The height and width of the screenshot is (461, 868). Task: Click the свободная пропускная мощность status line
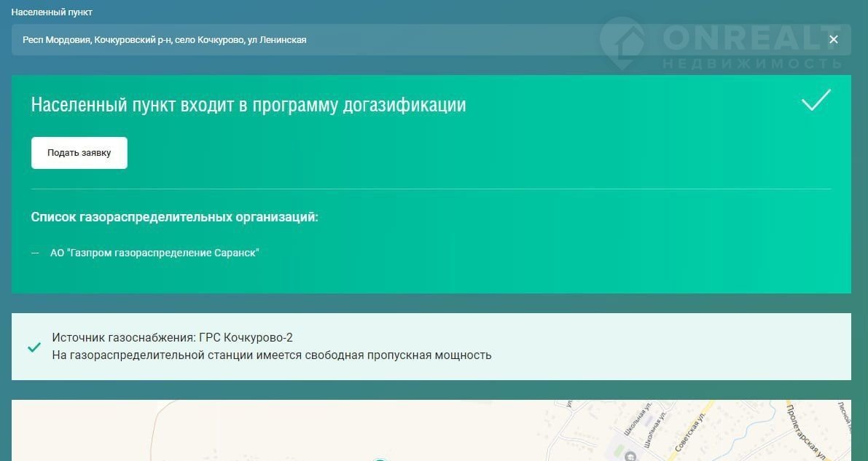tap(272, 355)
